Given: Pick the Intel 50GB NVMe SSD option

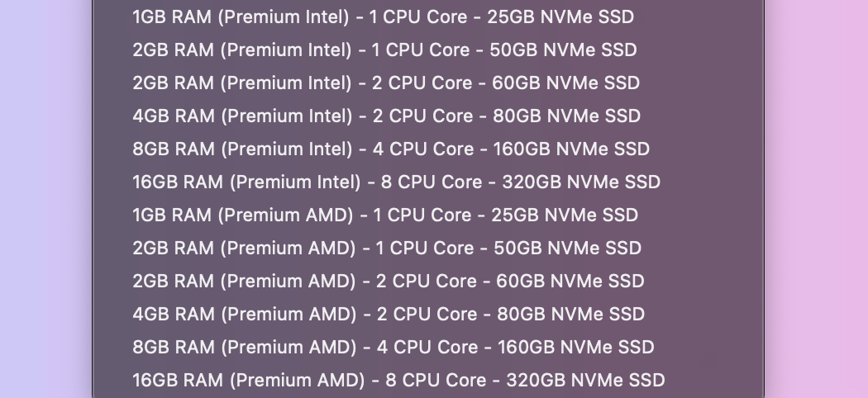Looking at the screenshot, I should (384, 50).
